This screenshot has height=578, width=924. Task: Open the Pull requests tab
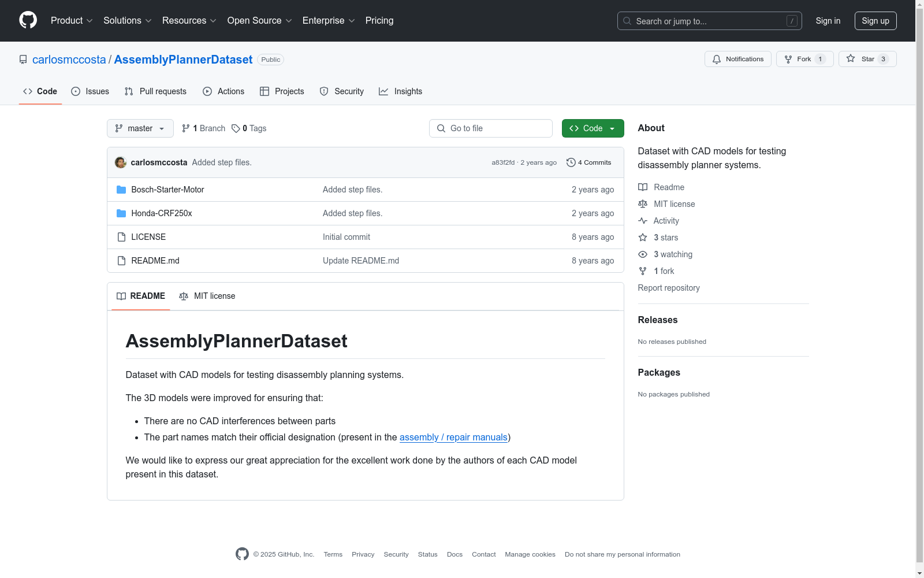(155, 91)
